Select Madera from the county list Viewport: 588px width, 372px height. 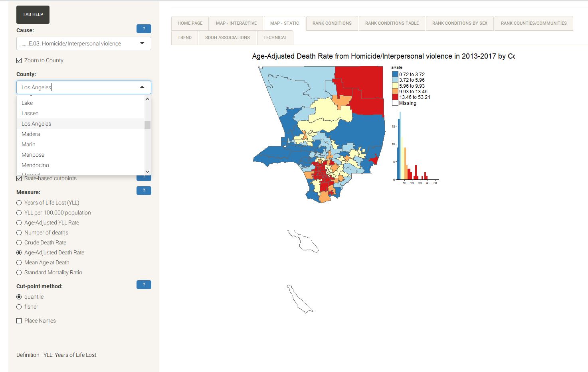coord(31,134)
